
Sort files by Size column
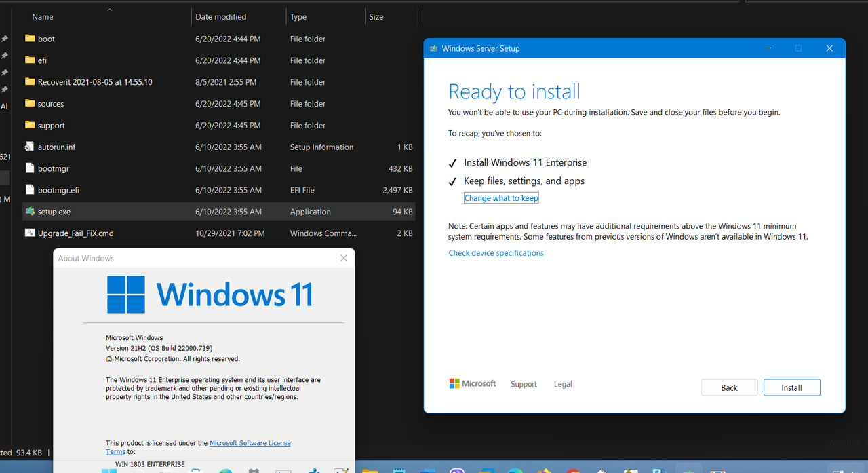(376, 17)
